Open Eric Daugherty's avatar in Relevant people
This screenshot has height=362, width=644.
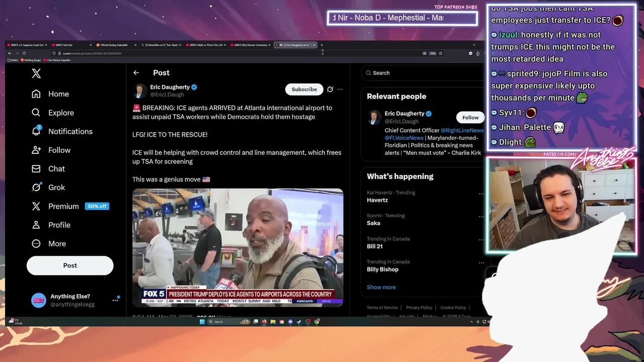pyautogui.click(x=374, y=117)
